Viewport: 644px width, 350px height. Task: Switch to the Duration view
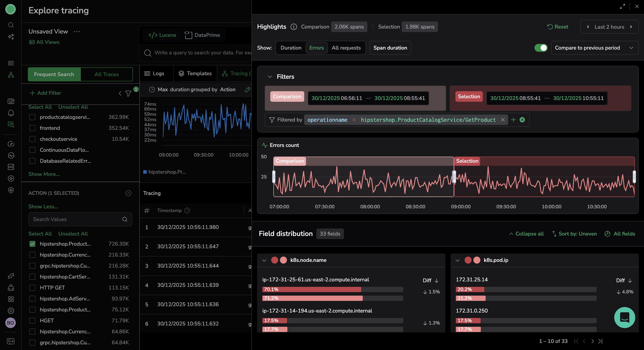291,48
